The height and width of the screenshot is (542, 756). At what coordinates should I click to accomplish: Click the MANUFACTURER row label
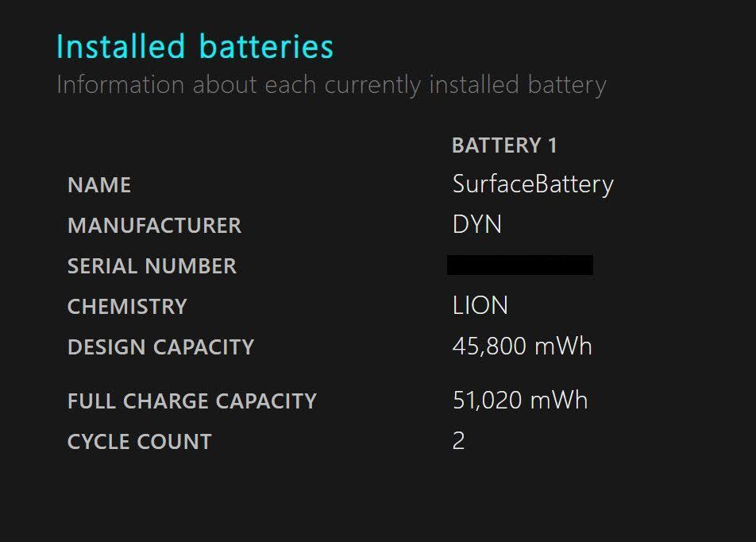click(x=154, y=226)
